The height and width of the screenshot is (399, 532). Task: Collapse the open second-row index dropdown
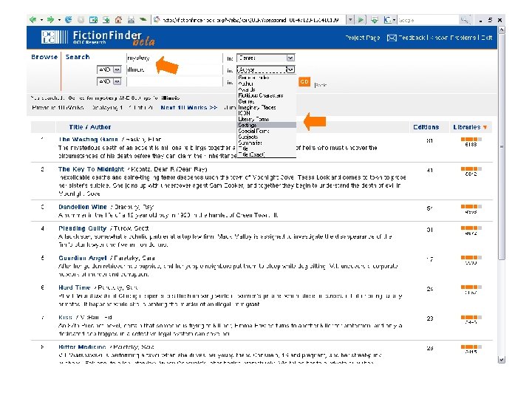pyautogui.click(x=290, y=69)
